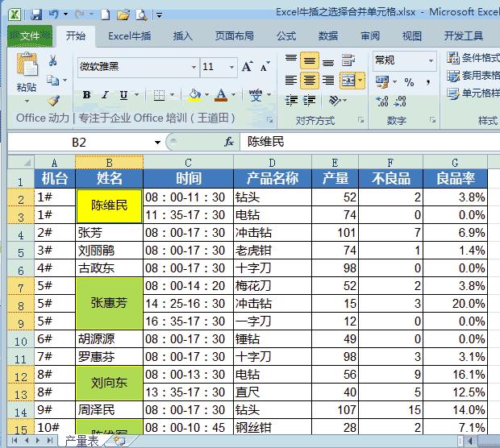Screen dimensions: 500x448
Task: Click the phonetic guide wén icon
Action: coord(256,95)
